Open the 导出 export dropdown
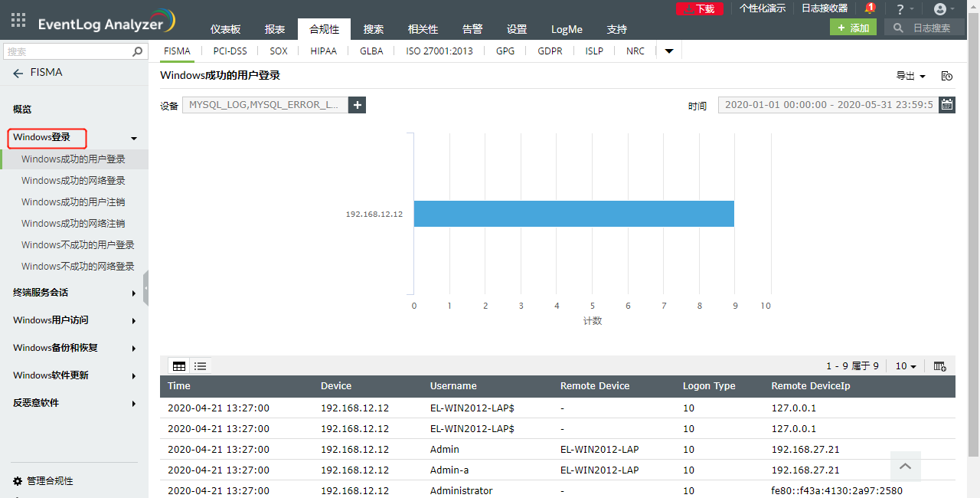The height and width of the screenshot is (498, 980). point(910,76)
